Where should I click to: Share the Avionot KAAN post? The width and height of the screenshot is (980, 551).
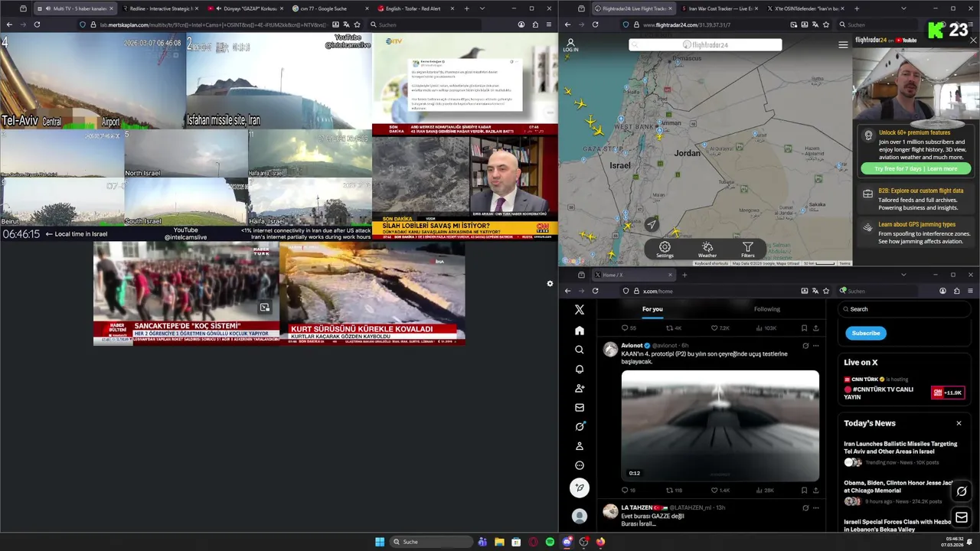815,490
